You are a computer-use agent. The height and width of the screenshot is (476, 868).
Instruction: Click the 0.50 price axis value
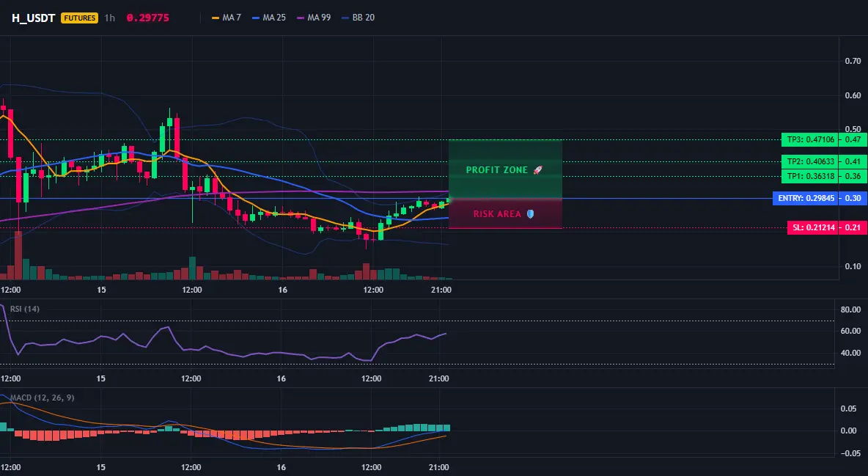tap(853, 129)
